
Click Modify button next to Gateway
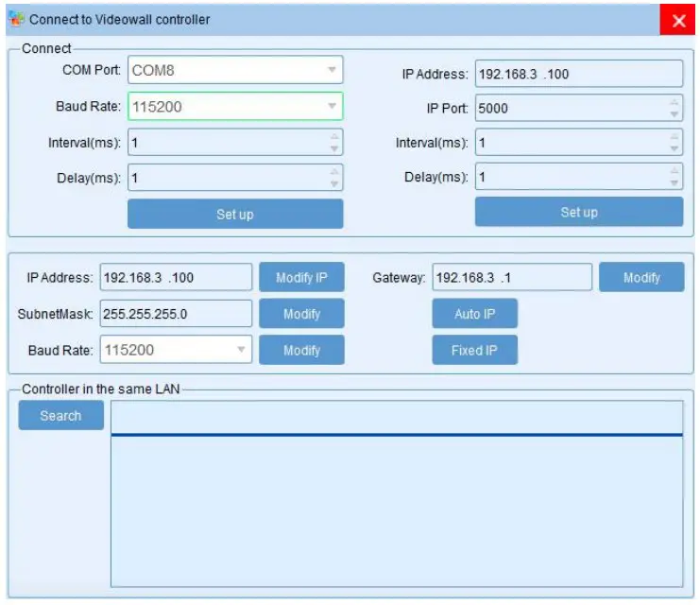click(x=641, y=277)
